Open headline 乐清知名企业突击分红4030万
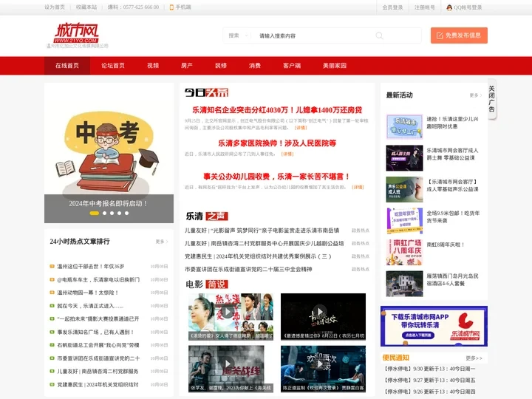 tap(277, 110)
